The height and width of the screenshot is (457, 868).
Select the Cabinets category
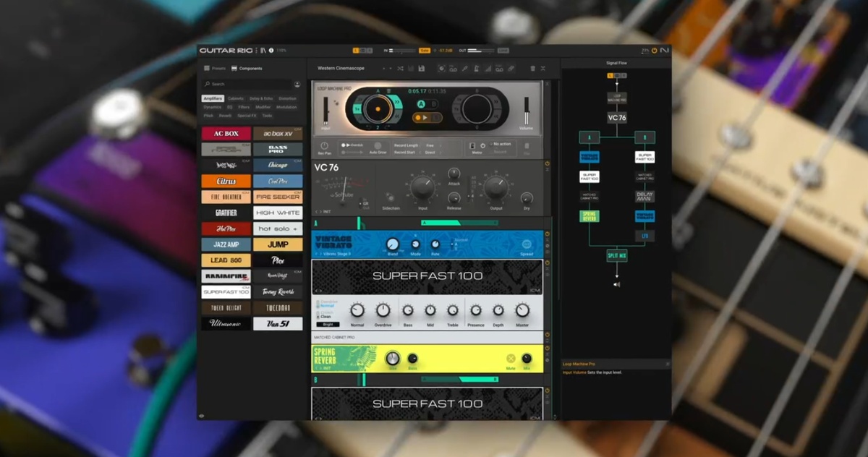(236, 98)
